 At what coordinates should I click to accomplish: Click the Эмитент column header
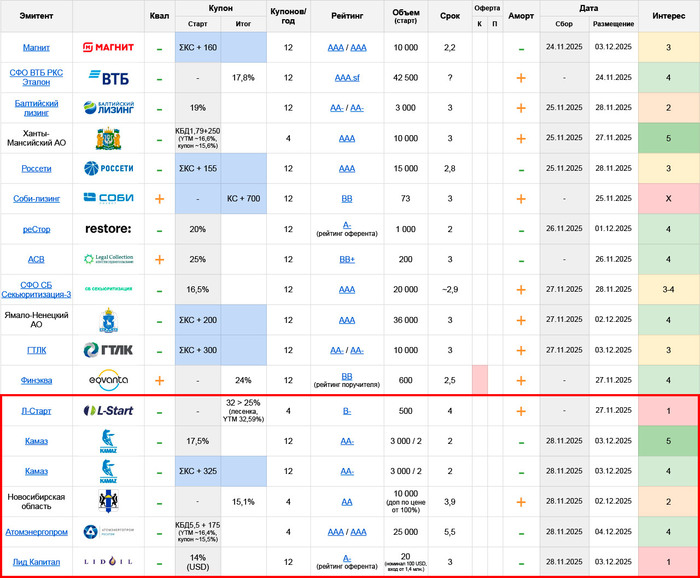click(x=37, y=16)
